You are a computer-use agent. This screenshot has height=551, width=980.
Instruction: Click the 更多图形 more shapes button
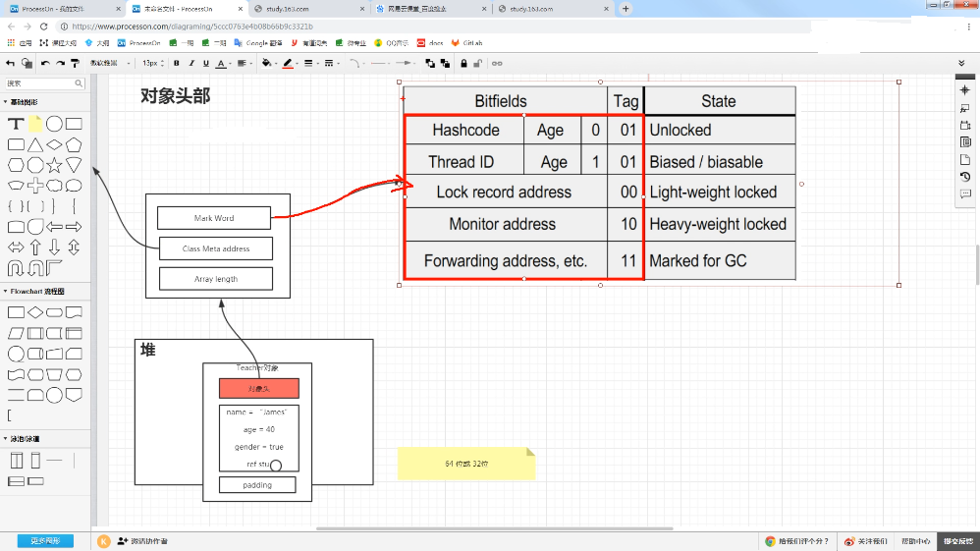coord(45,541)
